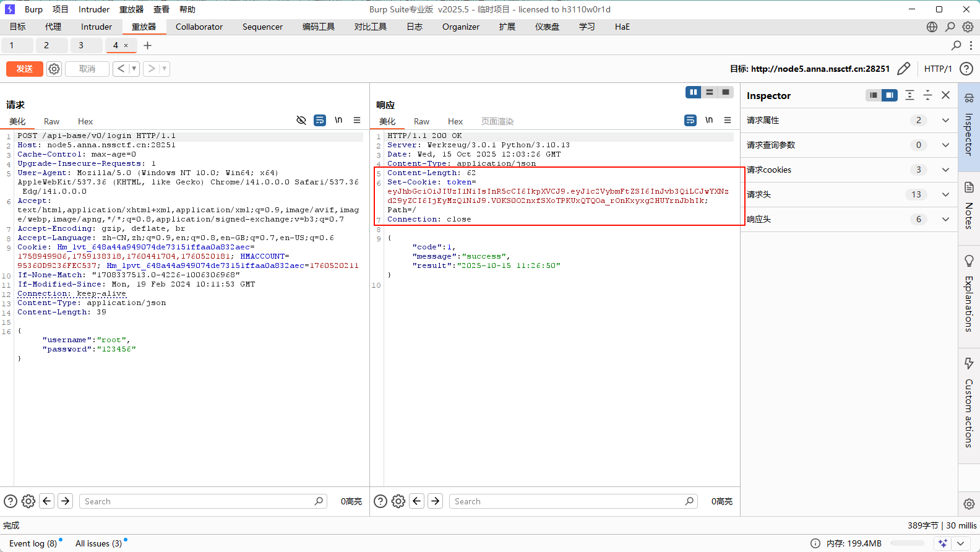Open the HaE extension tab
The height and width of the screenshot is (552, 980).
622,27
